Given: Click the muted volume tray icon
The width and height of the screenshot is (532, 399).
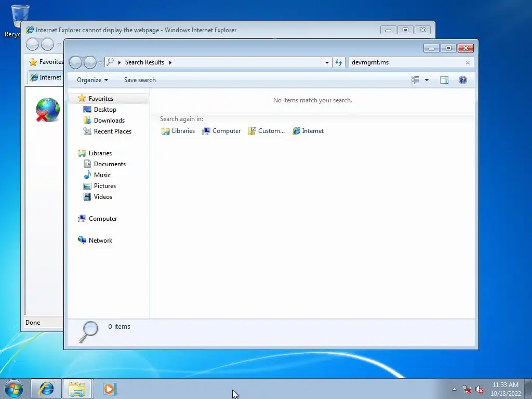Looking at the screenshot, I should point(480,390).
